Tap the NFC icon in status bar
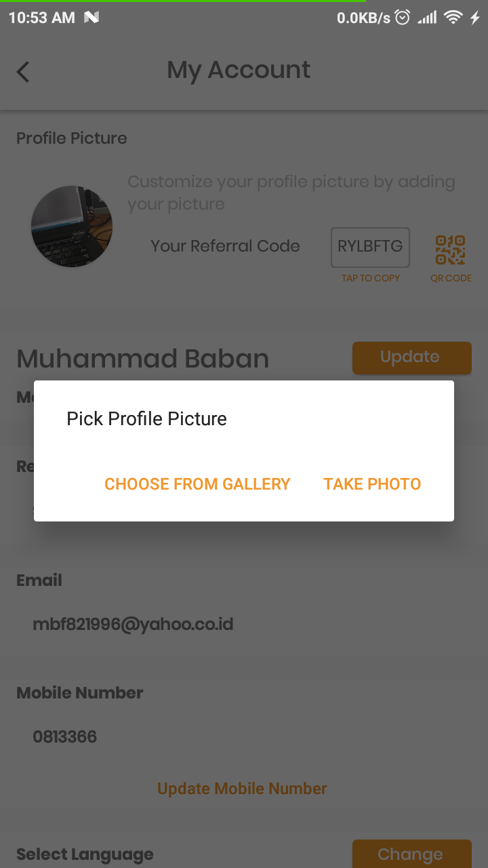 click(91, 18)
